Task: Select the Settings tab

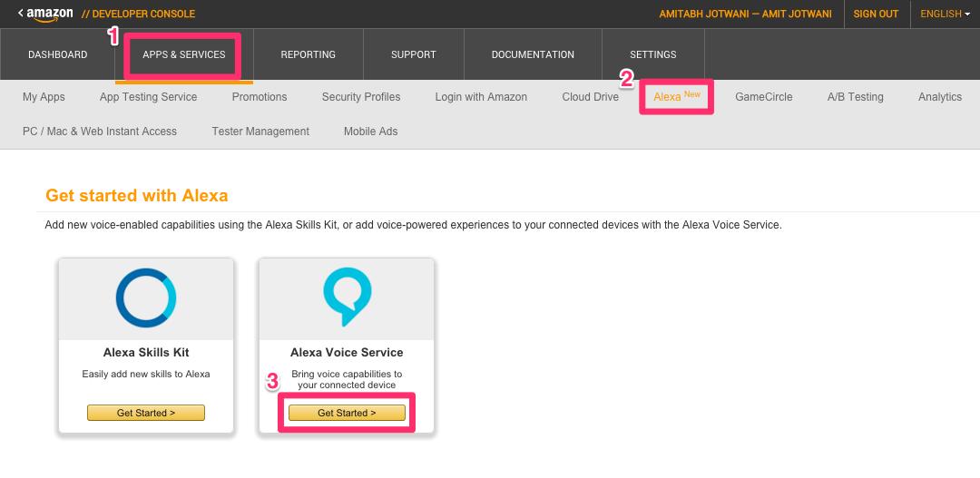Action: coord(653,54)
